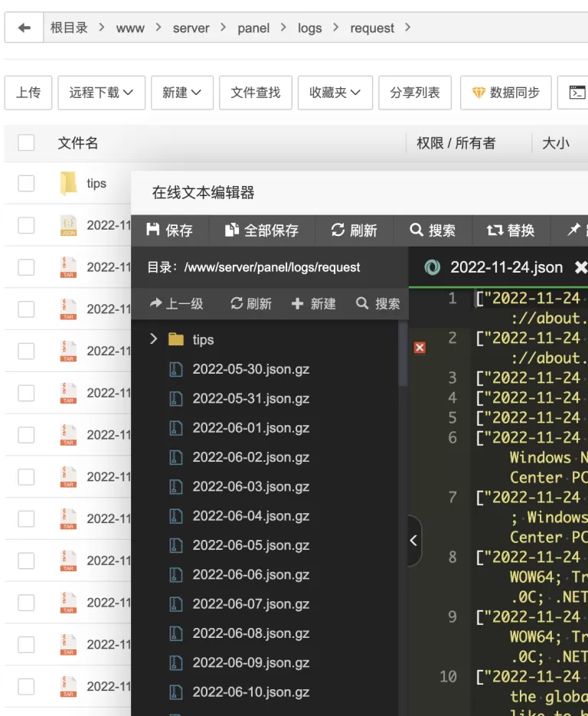Image resolution: width=588 pixels, height=716 pixels.
Task: Open 2022-05-30.json.gz in sidebar
Action: point(251,369)
